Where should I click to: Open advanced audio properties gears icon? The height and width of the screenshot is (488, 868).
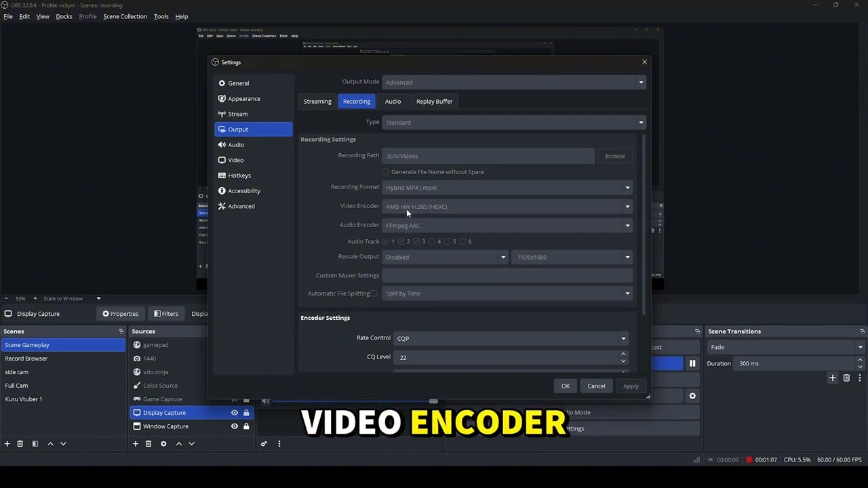click(x=264, y=444)
